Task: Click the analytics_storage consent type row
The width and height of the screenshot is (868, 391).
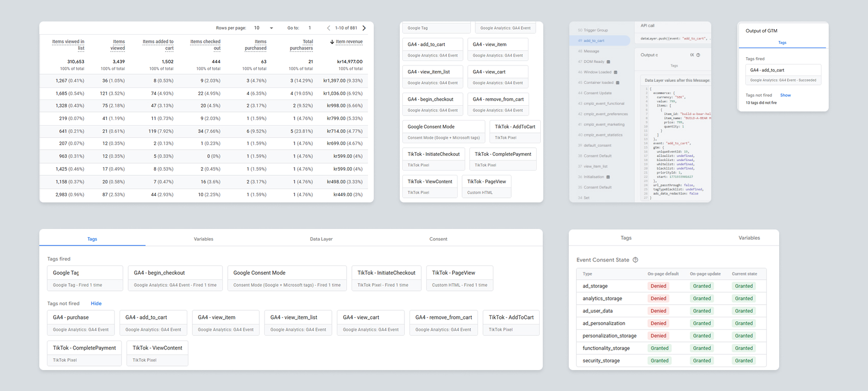Action: (x=671, y=298)
